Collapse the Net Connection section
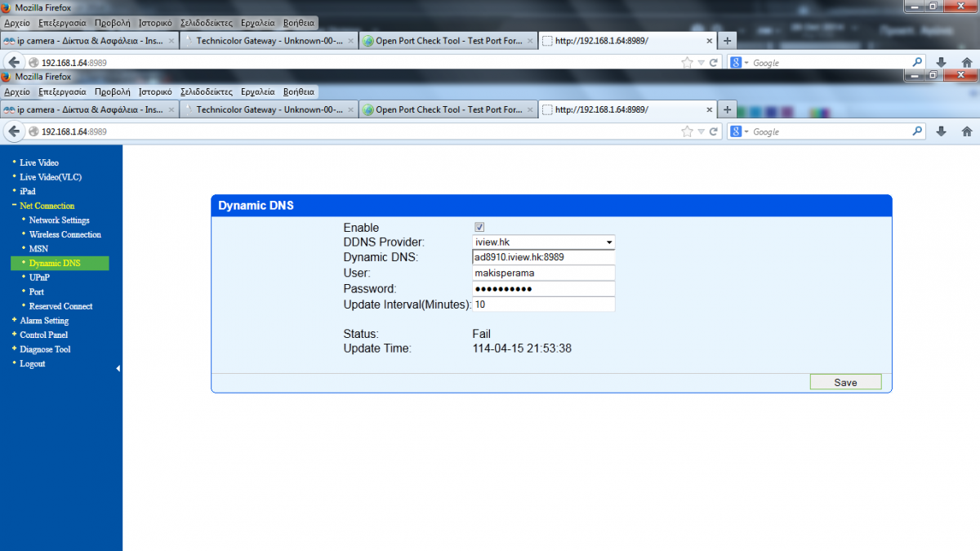This screenshot has height=551, width=980. point(47,206)
